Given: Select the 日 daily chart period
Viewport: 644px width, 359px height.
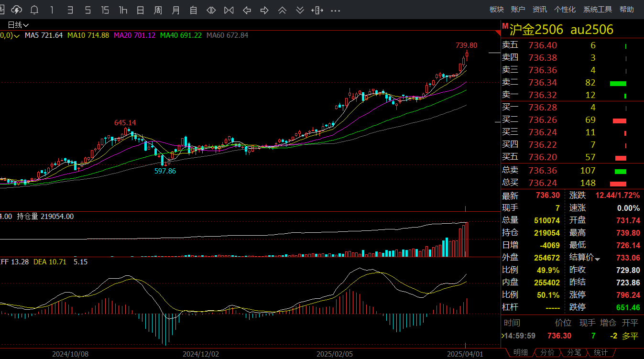Looking at the screenshot, I should pos(141,10).
